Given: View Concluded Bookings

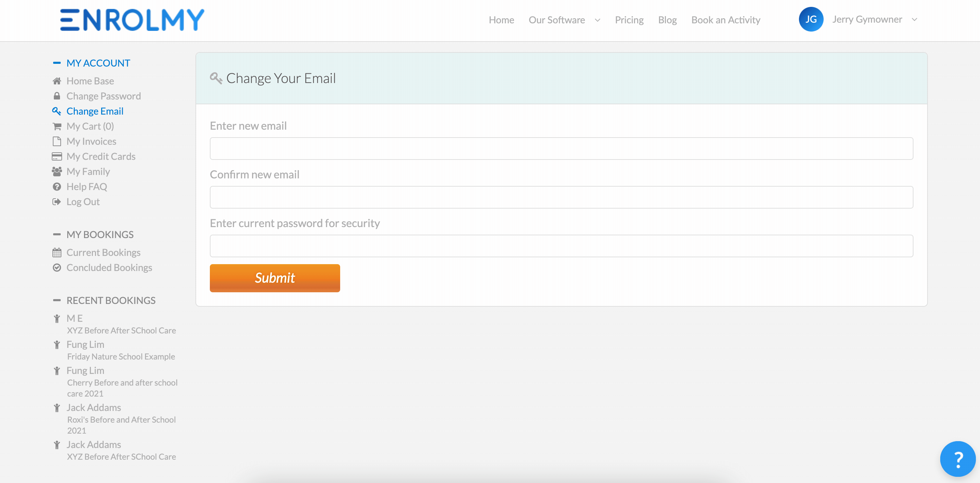Looking at the screenshot, I should (109, 268).
